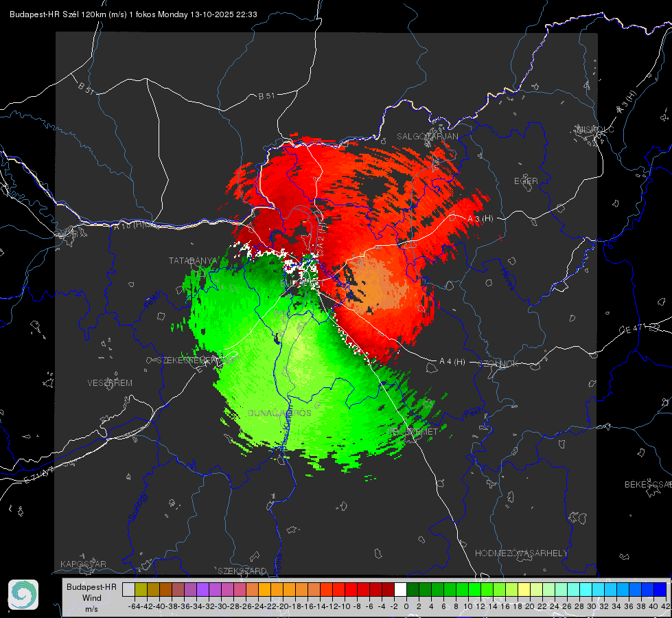
Task: Select the violet swatch at -34 to -32
Action: 202,590
